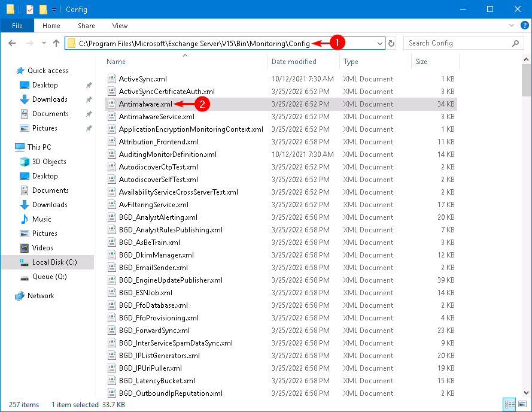Switch to Share ribbon tab
This screenshot has height=412, width=532.
(x=86, y=26)
